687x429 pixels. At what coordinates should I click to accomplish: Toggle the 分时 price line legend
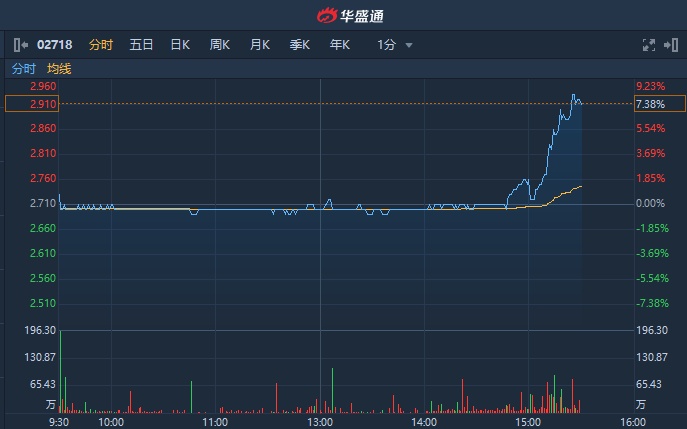(23, 69)
